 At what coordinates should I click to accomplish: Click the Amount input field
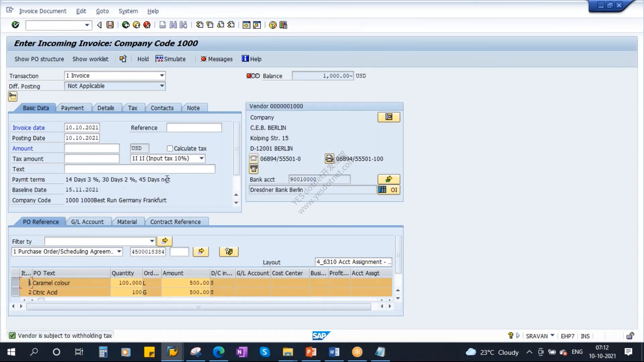(92, 148)
